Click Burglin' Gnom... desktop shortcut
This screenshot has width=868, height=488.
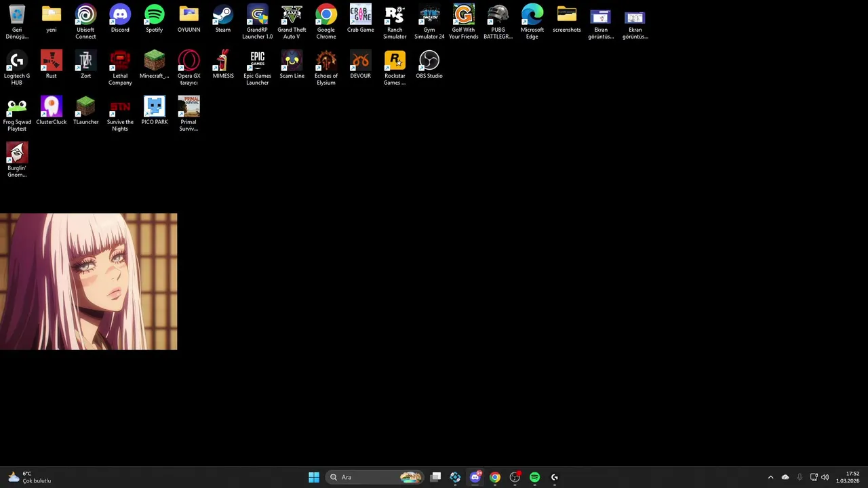click(x=17, y=160)
